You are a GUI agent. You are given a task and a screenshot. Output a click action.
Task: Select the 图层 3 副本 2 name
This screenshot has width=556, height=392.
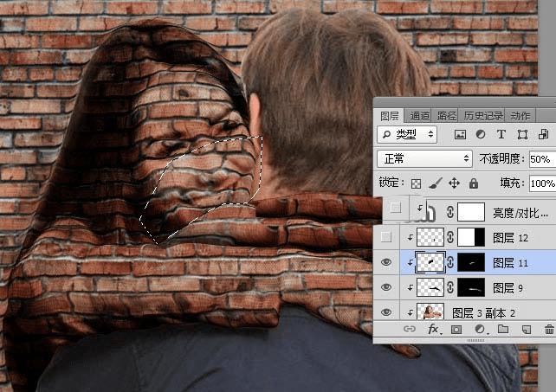(483, 313)
